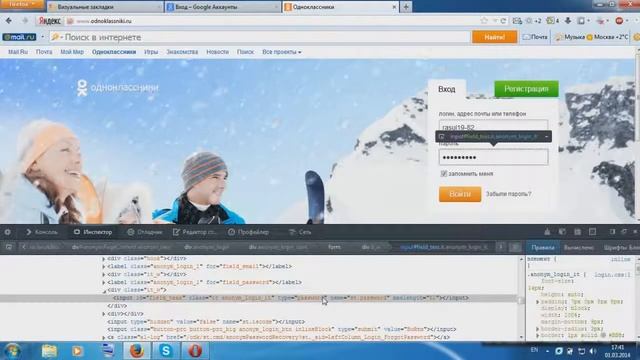Open the 'Мой Мир' navigation link
640x360 pixels.
[x=72, y=52]
